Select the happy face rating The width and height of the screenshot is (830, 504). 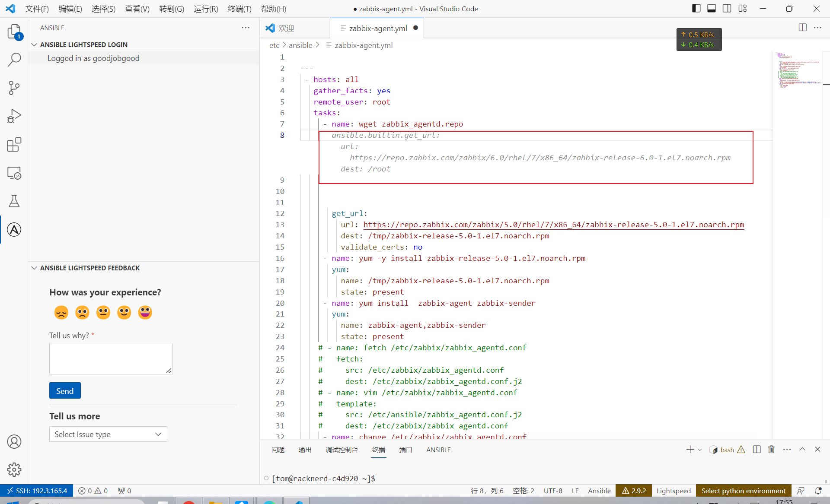[124, 312]
